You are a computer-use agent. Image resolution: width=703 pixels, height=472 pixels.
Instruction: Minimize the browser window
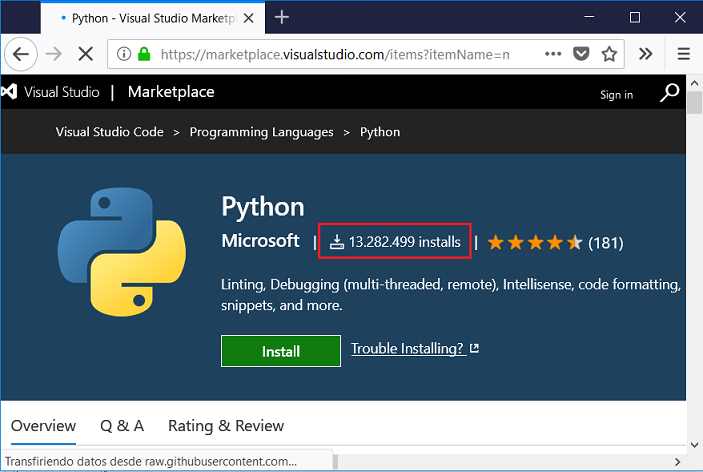590,17
